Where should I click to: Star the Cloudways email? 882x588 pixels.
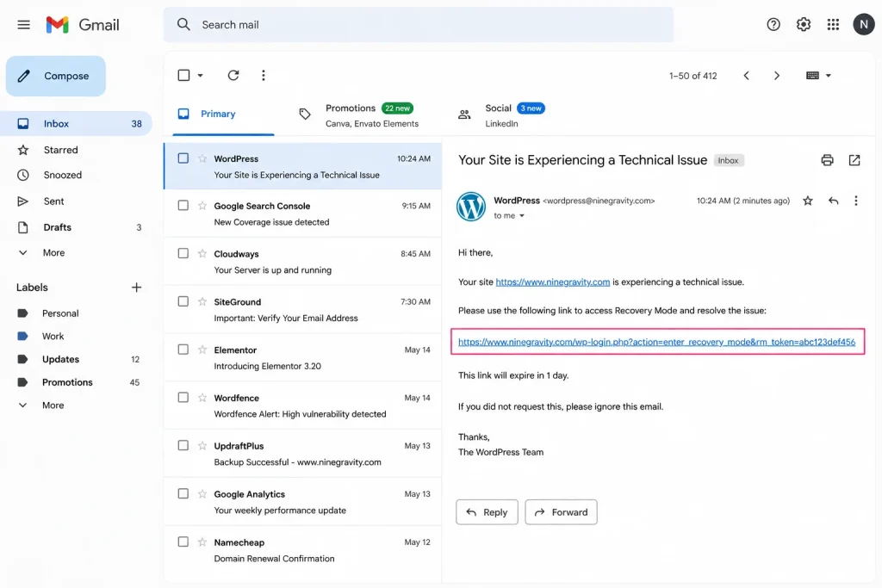[202, 253]
